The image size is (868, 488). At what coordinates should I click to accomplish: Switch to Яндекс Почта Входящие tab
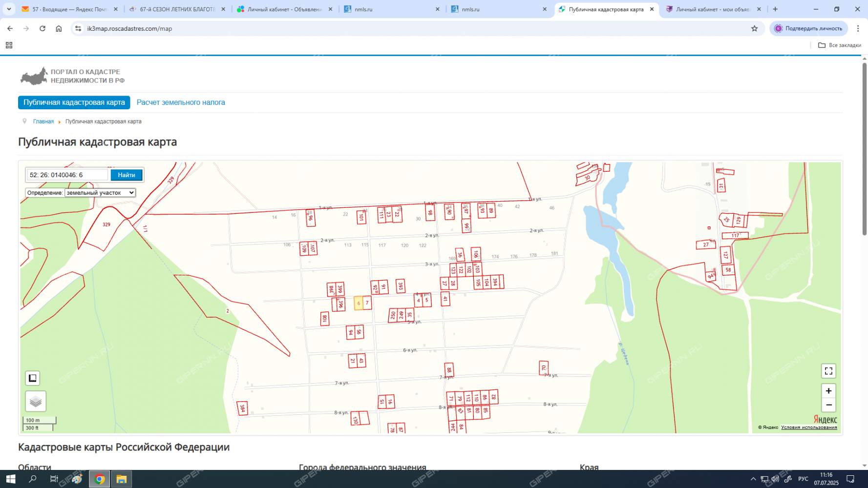(x=70, y=9)
